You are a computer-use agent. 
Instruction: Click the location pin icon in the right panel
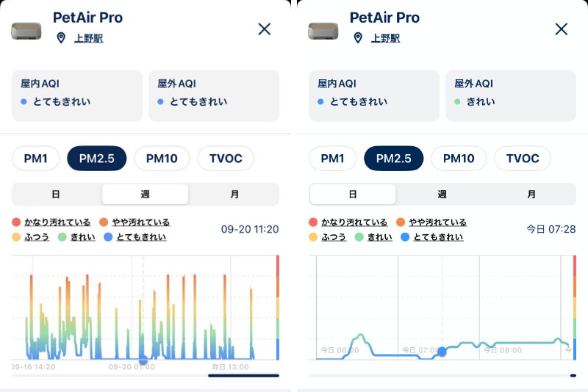(358, 38)
